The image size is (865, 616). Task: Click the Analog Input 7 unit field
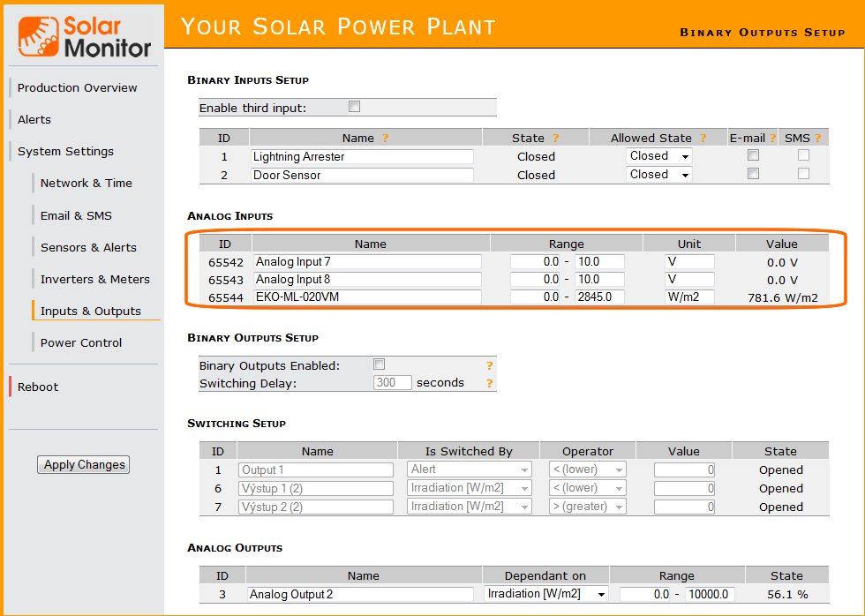(689, 261)
